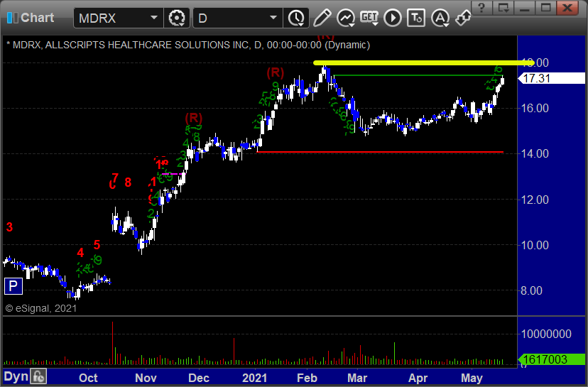This screenshot has width=588, height=387.
Task: Open the studies line chart icon
Action: (346, 18)
